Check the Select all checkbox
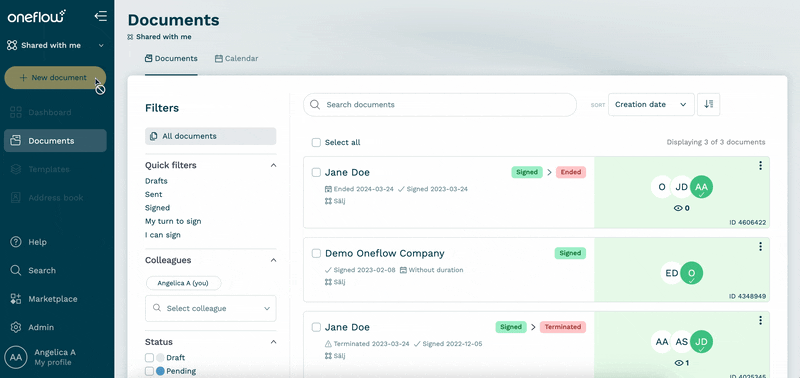800x378 pixels. click(316, 142)
